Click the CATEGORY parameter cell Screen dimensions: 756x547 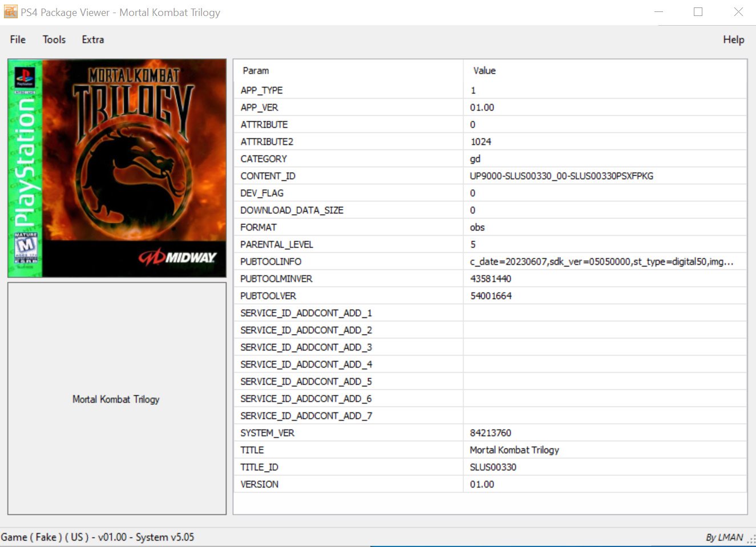pyautogui.click(x=348, y=159)
